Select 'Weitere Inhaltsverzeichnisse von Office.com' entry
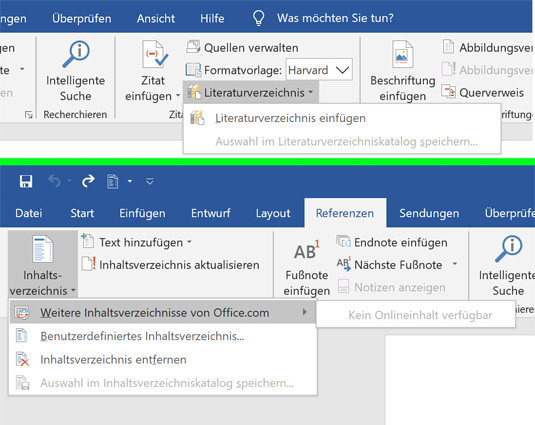 (x=162, y=312)
